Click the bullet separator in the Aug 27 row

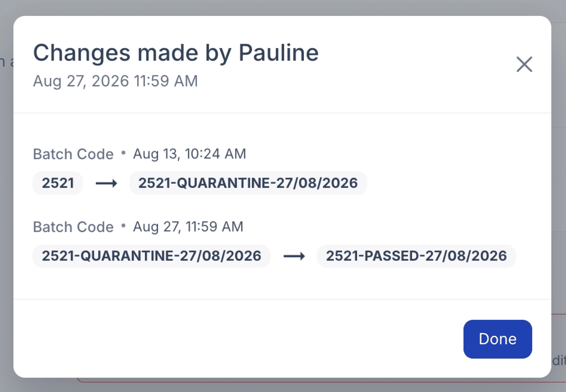[x=123, y=226]
